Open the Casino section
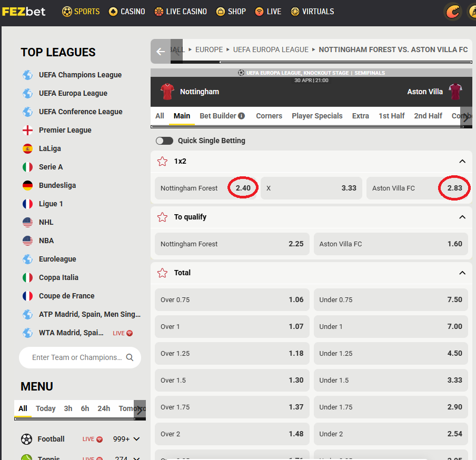The width and height of the screenshot is (476, 460). pyautogui.click(x=127, y=12)
